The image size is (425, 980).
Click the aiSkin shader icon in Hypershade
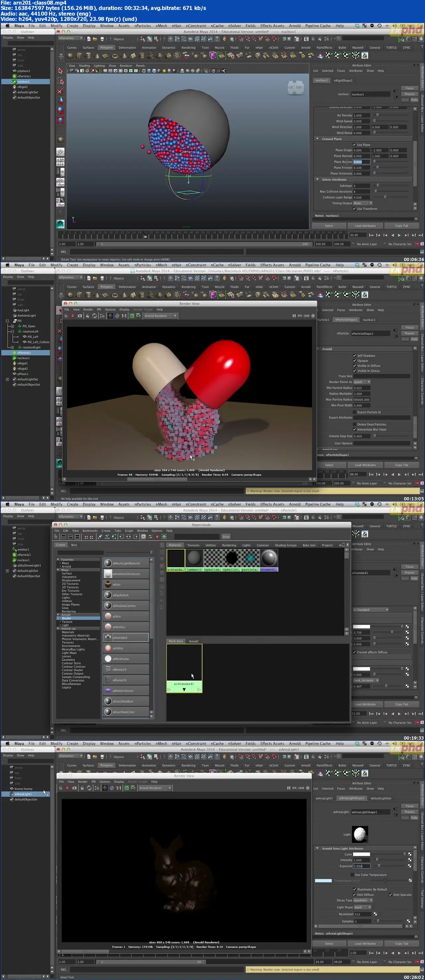108,616
